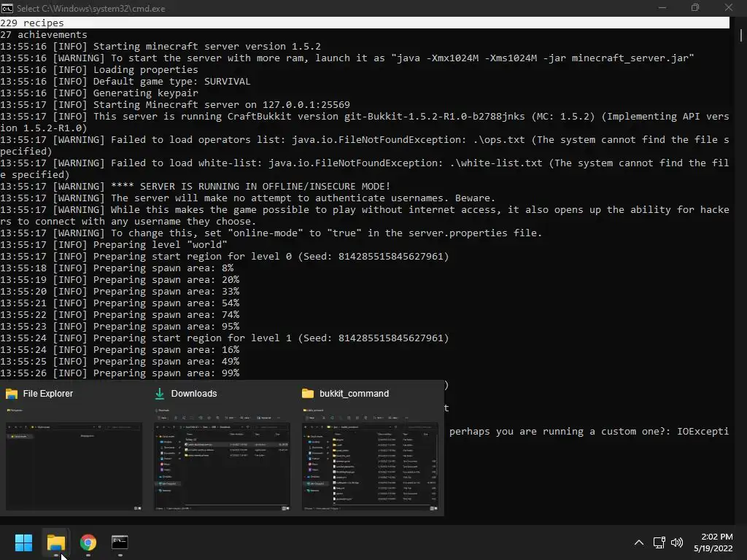Click the '27 achievements' line
This screenshot has height=560, width=747.
pos(43,35)
